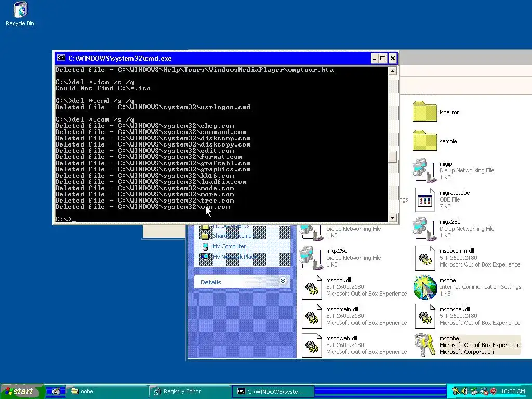532x399 pixels.
Task: Click the cmd window scroll up arrow
Action: pos(393,71)
